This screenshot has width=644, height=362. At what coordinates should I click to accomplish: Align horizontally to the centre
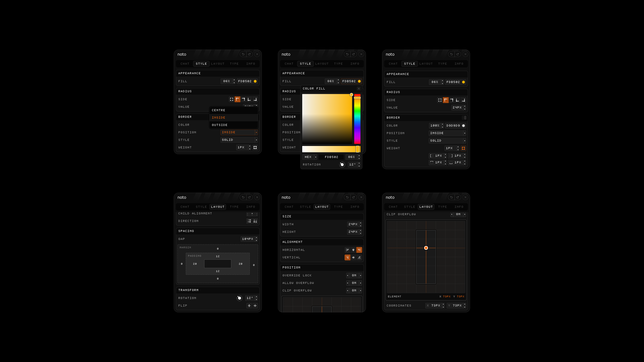pos(353,250)
